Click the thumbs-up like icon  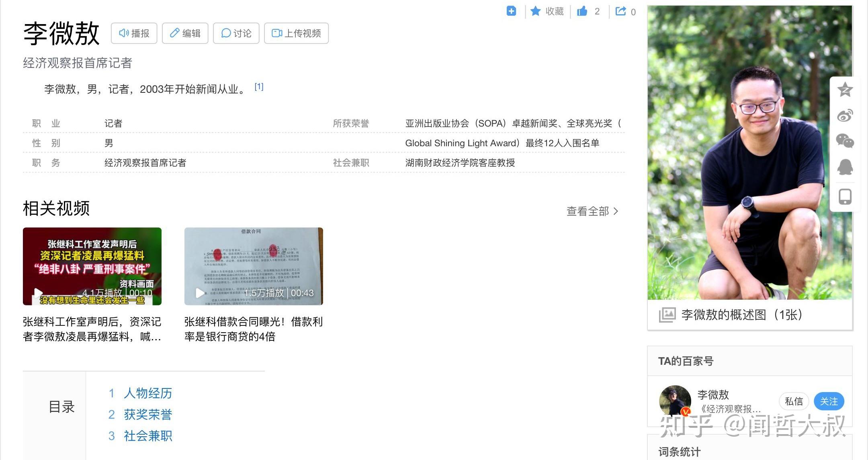[x=582, y=11]
